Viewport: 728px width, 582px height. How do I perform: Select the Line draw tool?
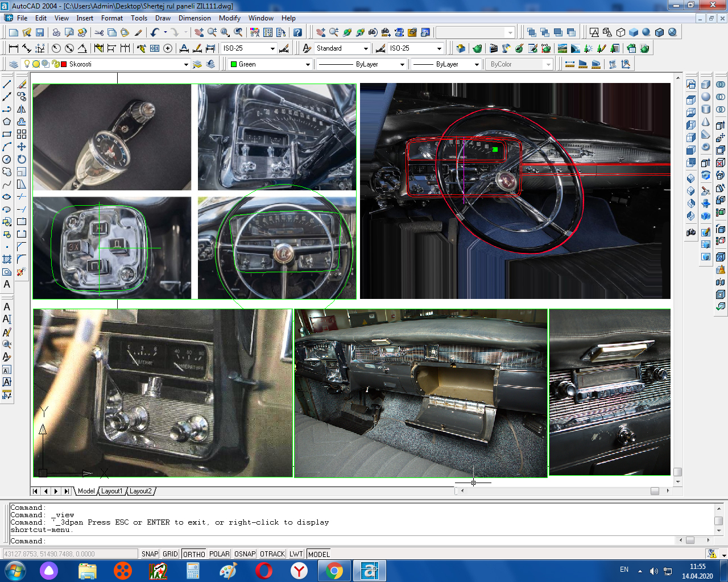7,84
